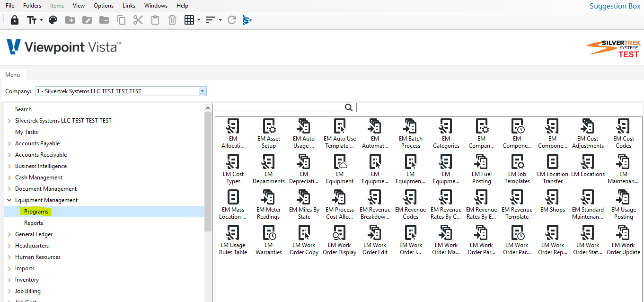The width and height of the screenshot is (644, 302).
Task: Click the program search input field
Action: pos(280,107)
